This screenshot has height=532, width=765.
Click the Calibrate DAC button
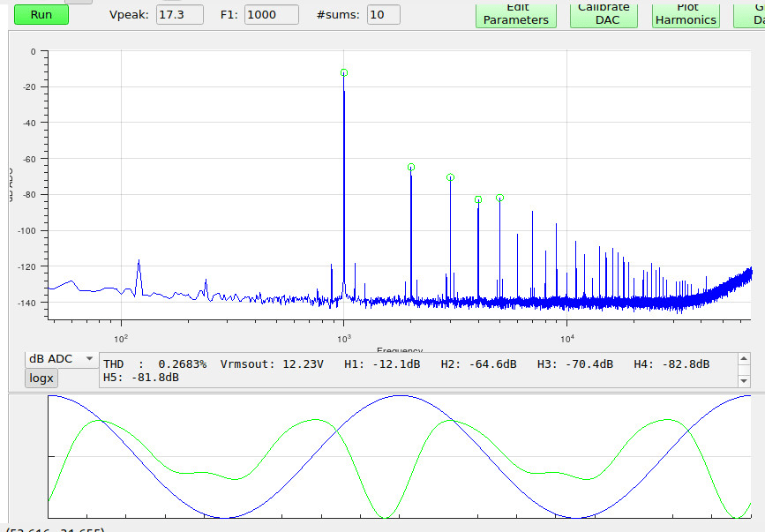pos(604,14)
